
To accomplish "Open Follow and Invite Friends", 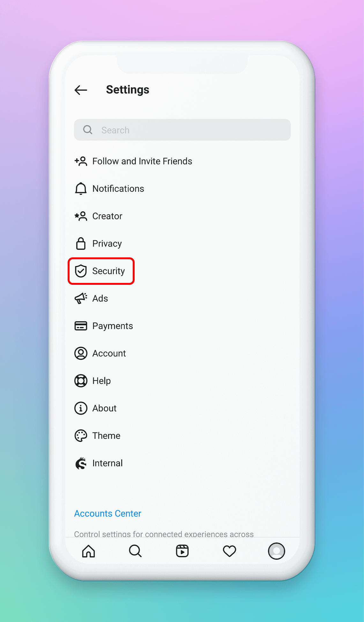I will point(142,161).
